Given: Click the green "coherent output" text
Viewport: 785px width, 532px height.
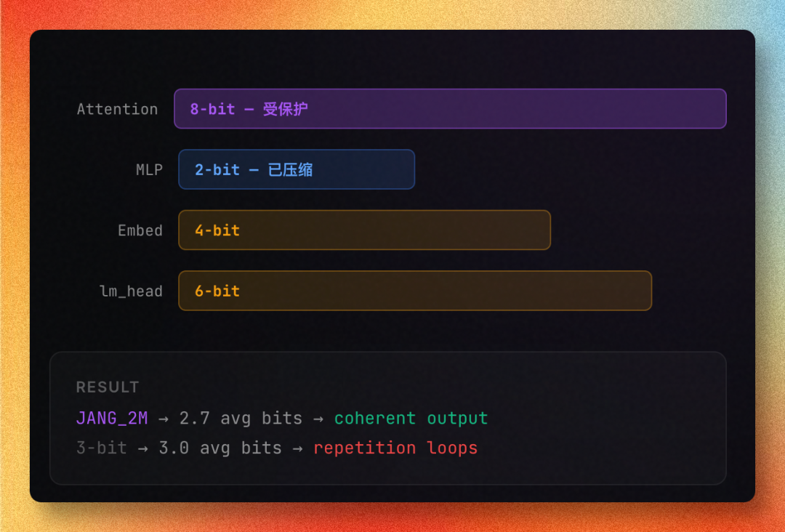Looking at the screenshot, I should tap(411, 419).
